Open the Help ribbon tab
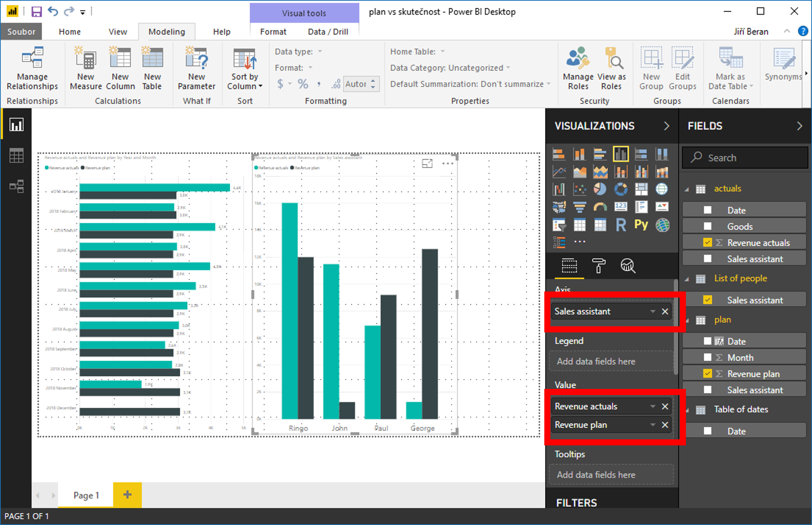This screenshot has width=812, height=525. (x=222, y=32)
